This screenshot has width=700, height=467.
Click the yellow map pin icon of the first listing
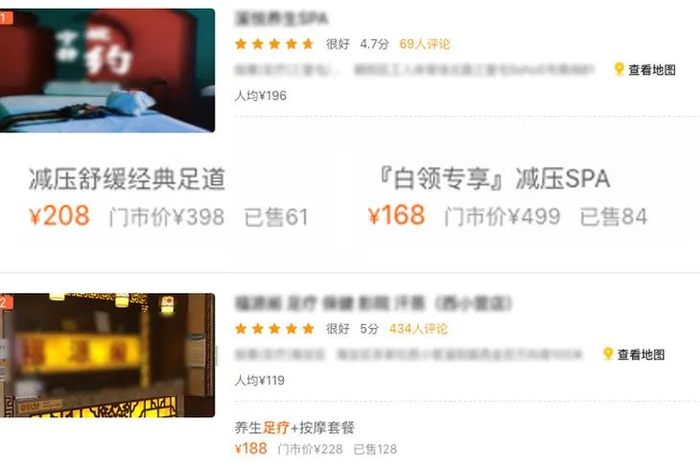pyautogui.click(x=619, y=69)
